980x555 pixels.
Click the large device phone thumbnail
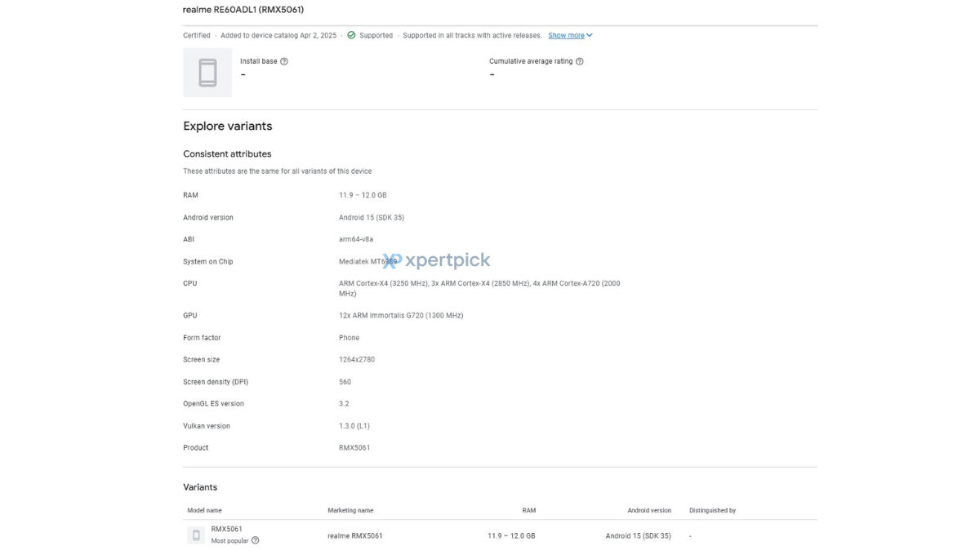click(207, 73)
